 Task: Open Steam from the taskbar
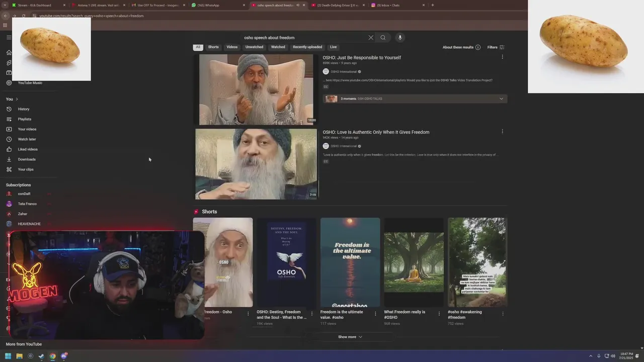pyautogui.click(x=41, y=356)
